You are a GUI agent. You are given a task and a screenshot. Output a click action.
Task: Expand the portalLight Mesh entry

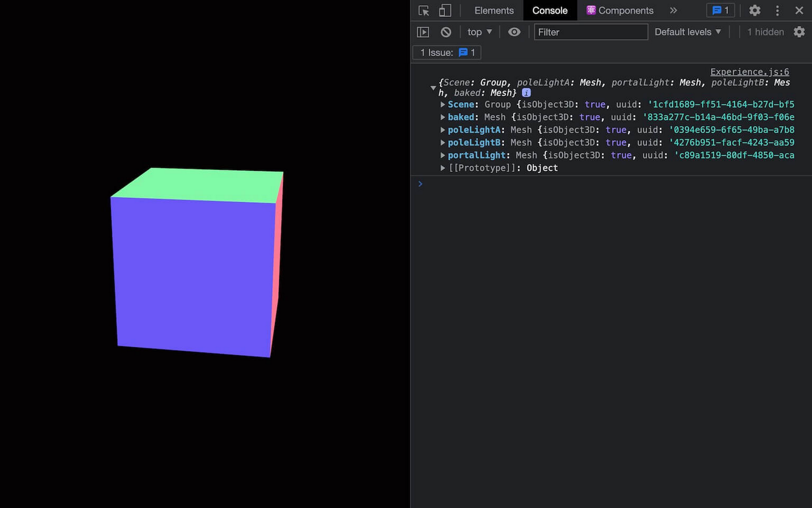pyautogui.click(x=443, y=156)
